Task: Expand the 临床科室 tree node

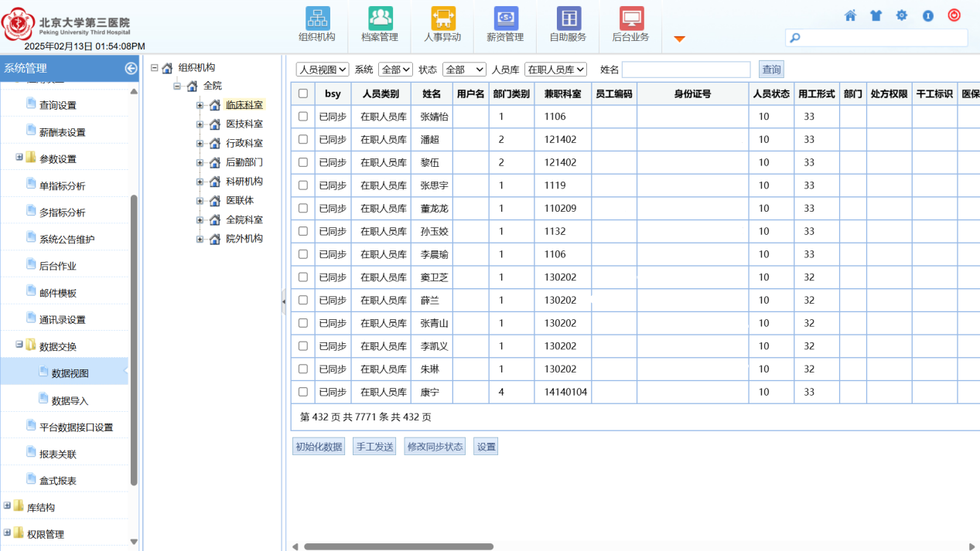Action: point(200,105)
